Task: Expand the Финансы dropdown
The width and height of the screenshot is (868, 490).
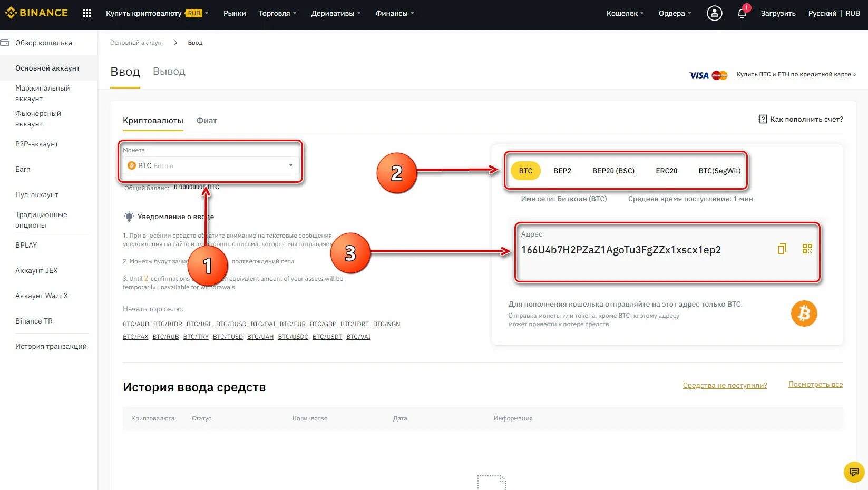Action: (394, 13)
